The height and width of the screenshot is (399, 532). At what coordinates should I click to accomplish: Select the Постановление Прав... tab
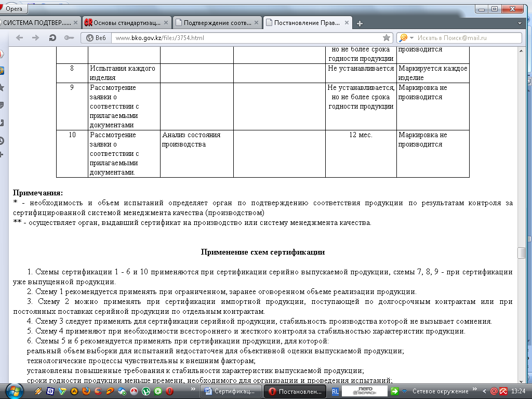(x=307, y=23)
